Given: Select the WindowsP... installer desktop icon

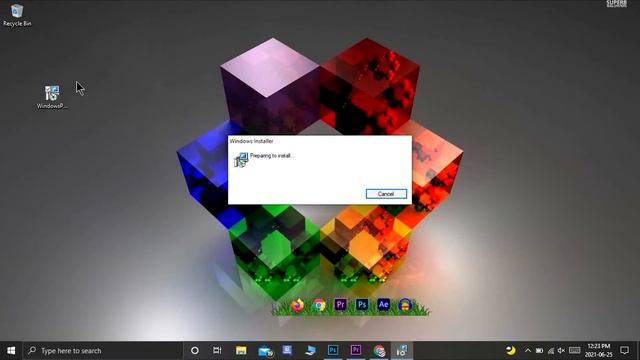Looking at the screenshot, I should [52, 97].
